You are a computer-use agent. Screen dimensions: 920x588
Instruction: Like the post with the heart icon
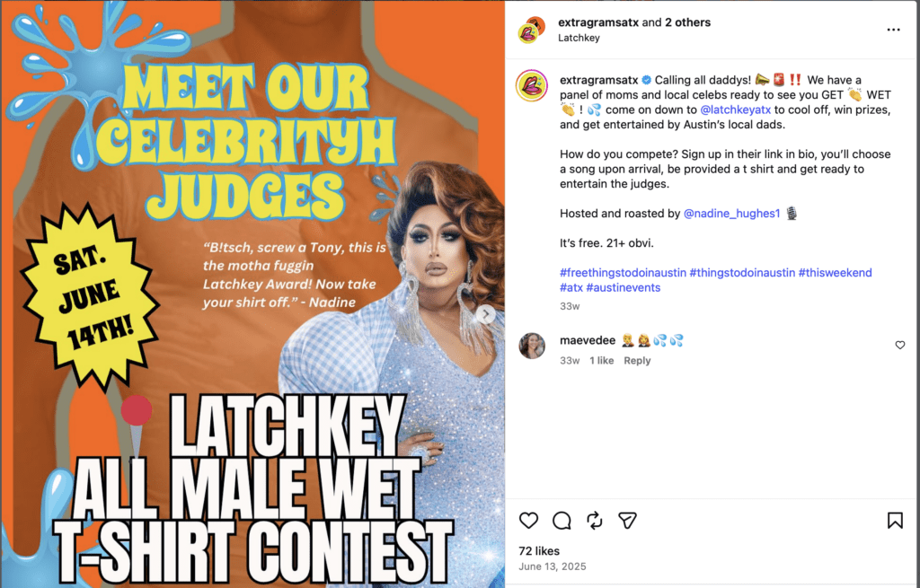click(528, 520)
